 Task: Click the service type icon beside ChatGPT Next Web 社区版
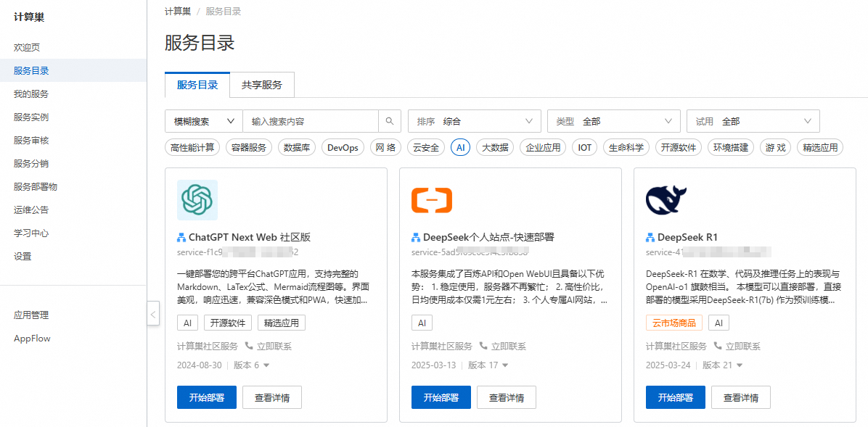tap(181, 238)
